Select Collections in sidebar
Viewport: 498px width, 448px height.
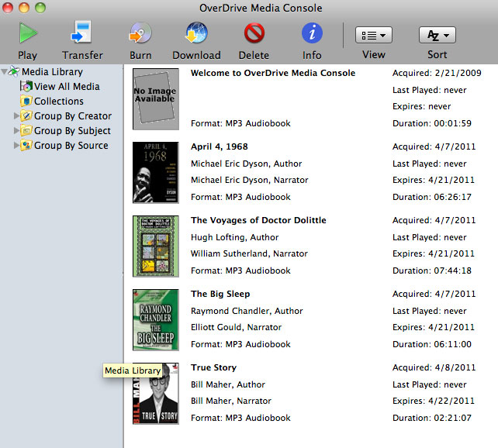59,101
